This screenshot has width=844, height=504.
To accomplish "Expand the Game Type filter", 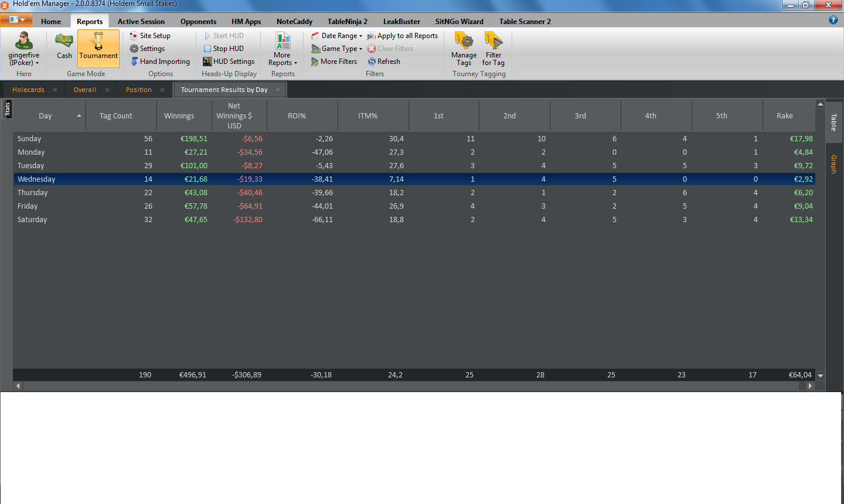I will [x=337, y=49].
